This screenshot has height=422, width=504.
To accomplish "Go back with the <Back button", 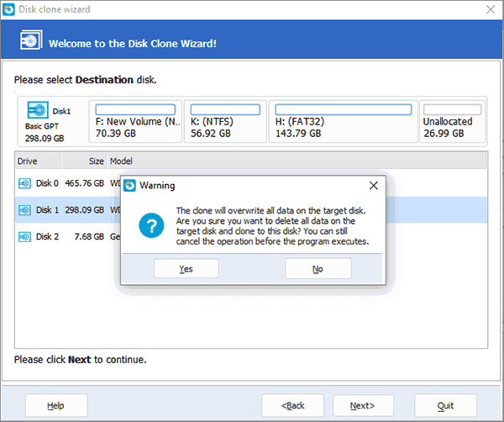I will 293,405.
